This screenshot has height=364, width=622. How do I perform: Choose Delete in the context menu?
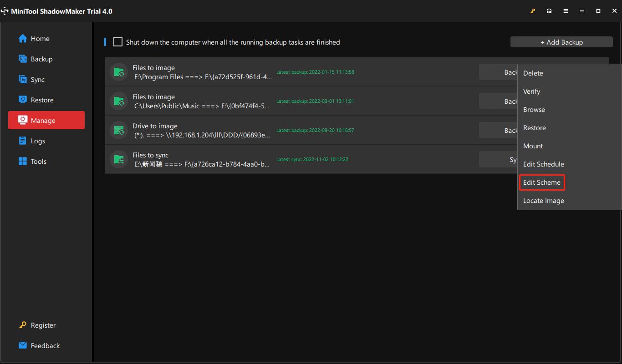coord(533,73)
